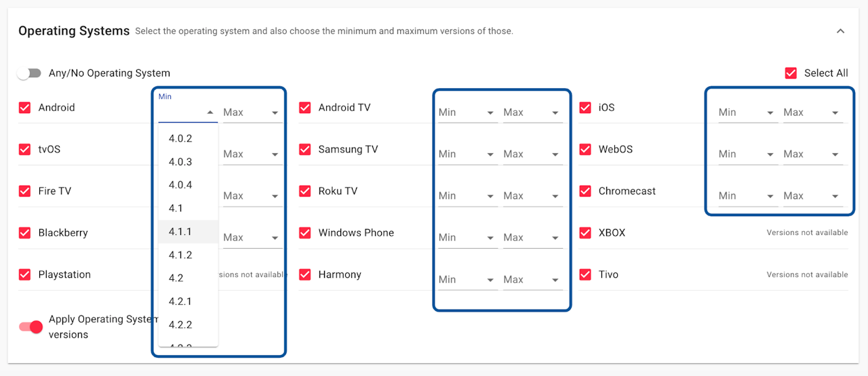Disable Apply Operating System versions toggle

pyautogui.click(x=31, y=327)
